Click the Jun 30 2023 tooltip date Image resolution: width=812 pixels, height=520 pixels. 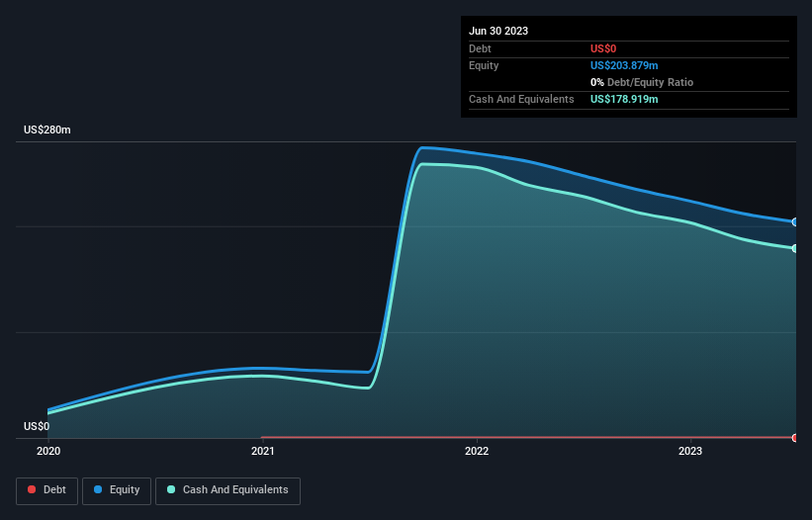(x=498, y=31)
